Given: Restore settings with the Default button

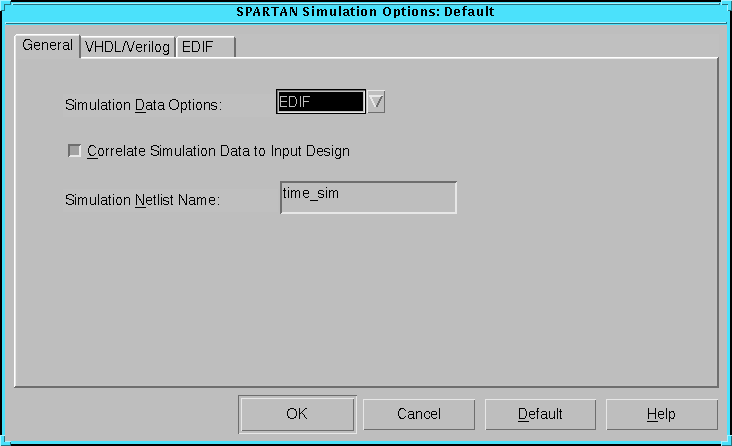Looking at the screenshot, I should pos(540,414).
